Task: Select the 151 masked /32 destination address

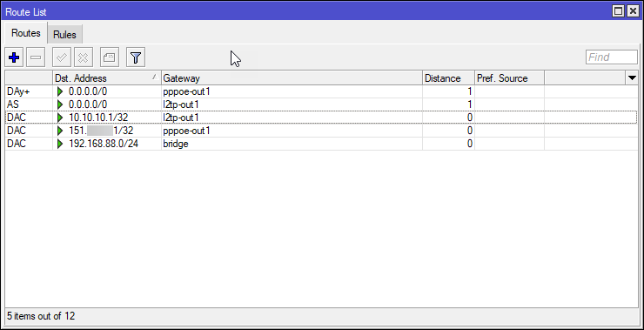Action: [x=101, y=131]
